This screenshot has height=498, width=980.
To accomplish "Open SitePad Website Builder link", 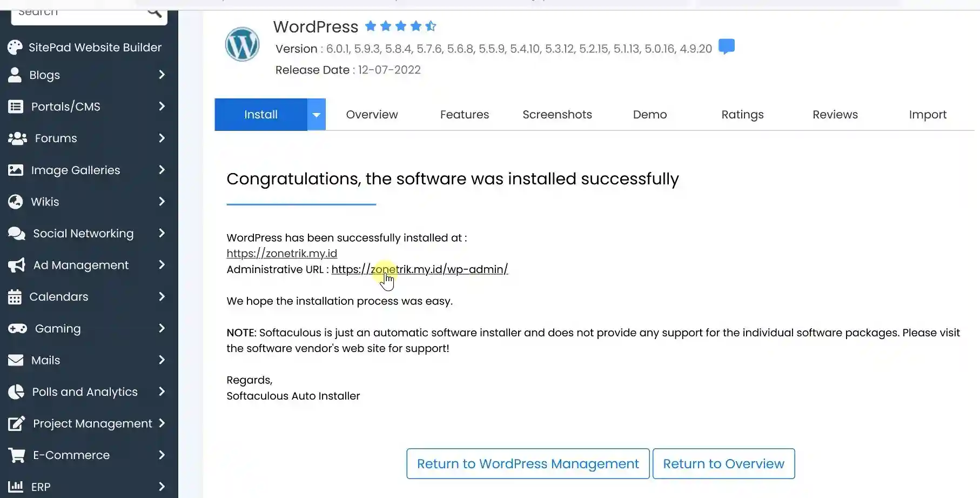I will pos(95,48).
